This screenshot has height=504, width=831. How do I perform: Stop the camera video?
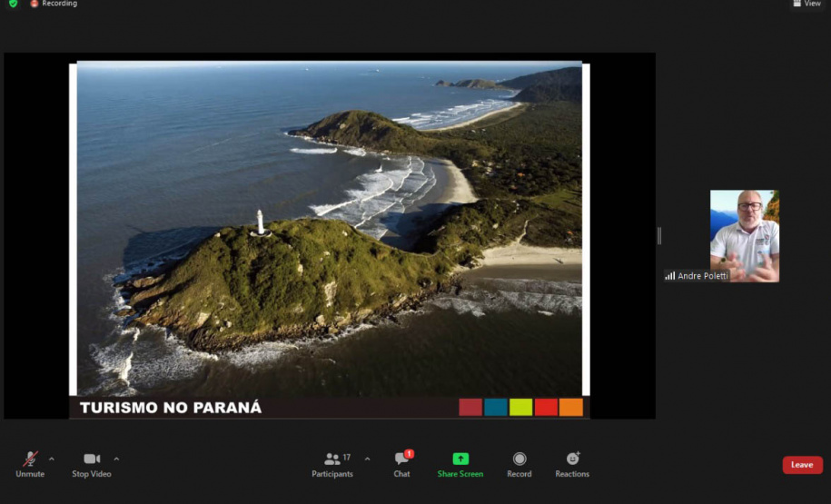[92, 464]
